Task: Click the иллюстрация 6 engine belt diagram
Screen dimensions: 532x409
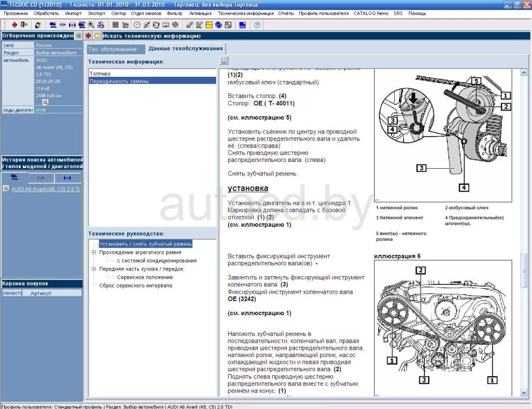Action: click(x=443, y=328)
